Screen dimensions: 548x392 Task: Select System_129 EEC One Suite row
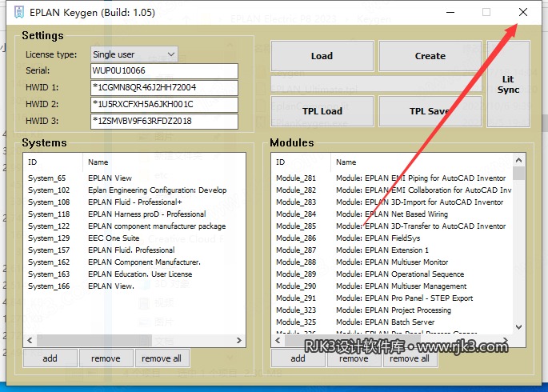(x=134, y=238)
